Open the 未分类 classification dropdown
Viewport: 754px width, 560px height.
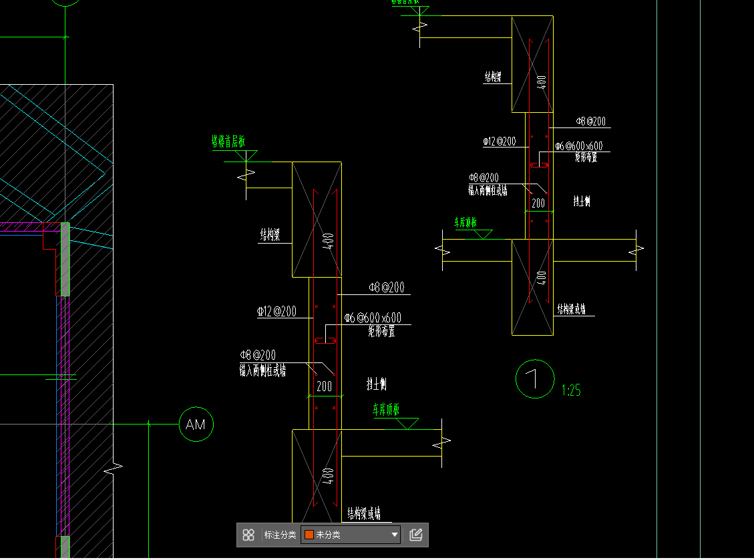(347, 535)
